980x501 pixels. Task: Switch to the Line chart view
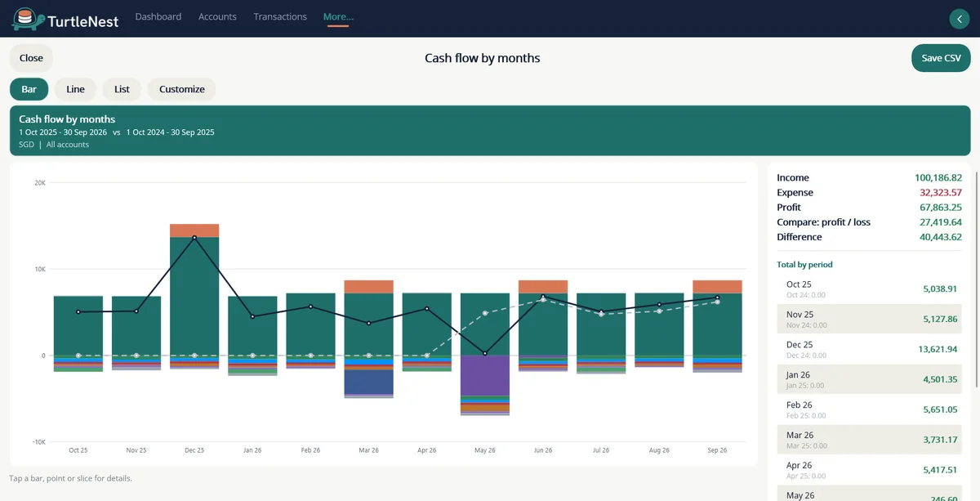tap(75, 89)
